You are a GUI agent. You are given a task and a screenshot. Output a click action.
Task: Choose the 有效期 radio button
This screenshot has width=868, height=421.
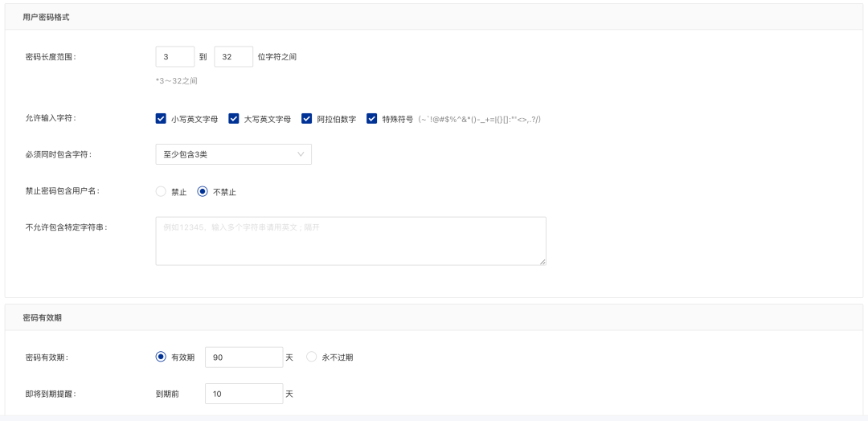point(161,357)
